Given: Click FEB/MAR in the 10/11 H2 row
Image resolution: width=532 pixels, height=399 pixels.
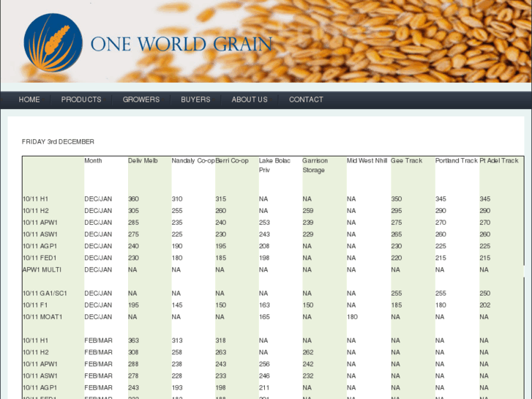Looking at the screenshot, I should point(98,352).
